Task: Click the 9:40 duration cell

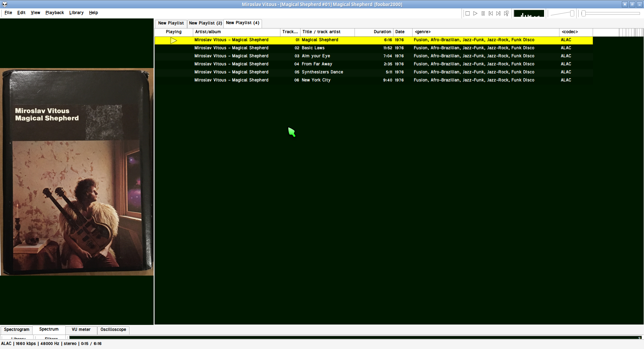Action: 388,80
